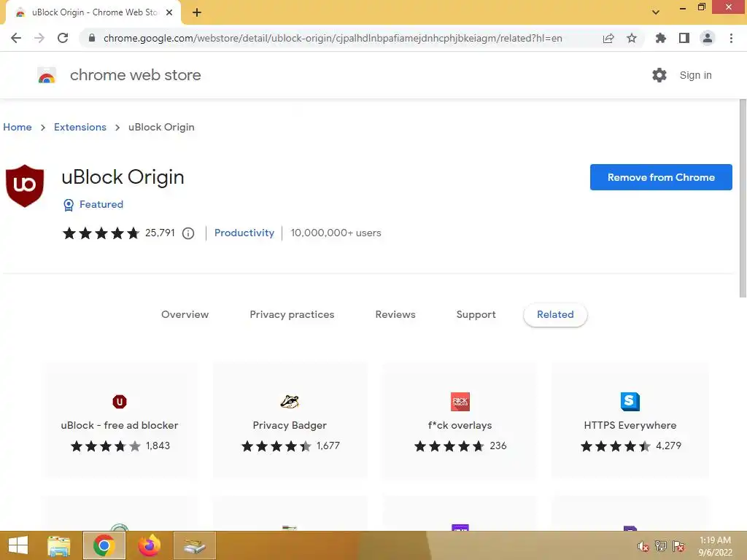Open uBlock - free ad blocker title
747x560 pixels.
click(x=120, y=425)
